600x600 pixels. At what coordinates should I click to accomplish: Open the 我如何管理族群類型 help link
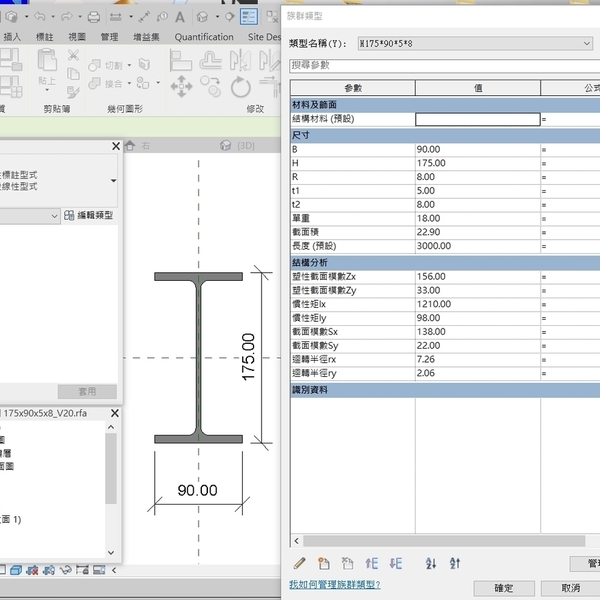coord(334,584)
